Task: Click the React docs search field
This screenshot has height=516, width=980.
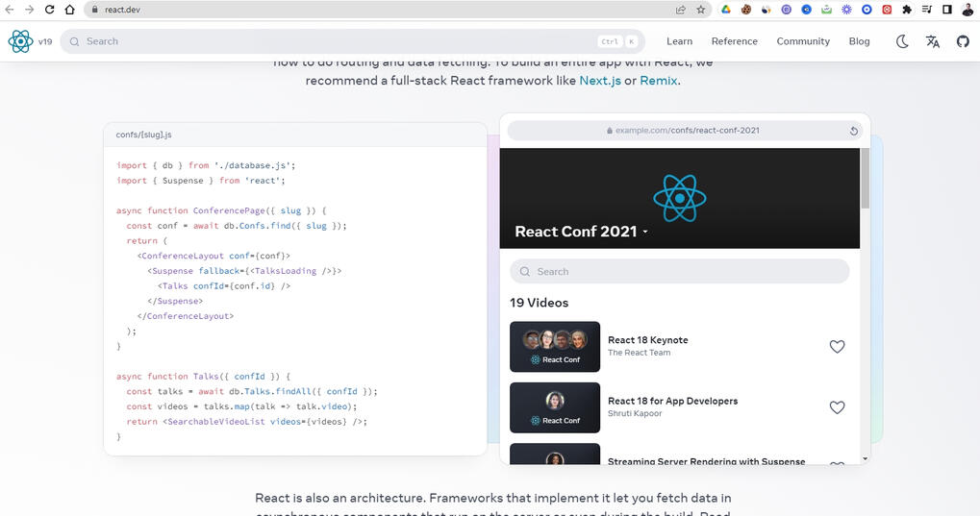Action: point(353,41)
